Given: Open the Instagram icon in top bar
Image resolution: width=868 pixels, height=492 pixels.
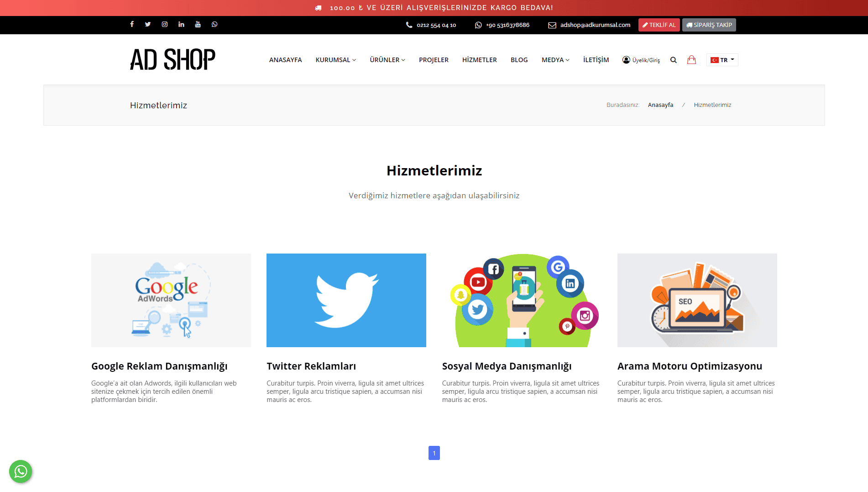Looking at the screenshot, I should [165, 24].
